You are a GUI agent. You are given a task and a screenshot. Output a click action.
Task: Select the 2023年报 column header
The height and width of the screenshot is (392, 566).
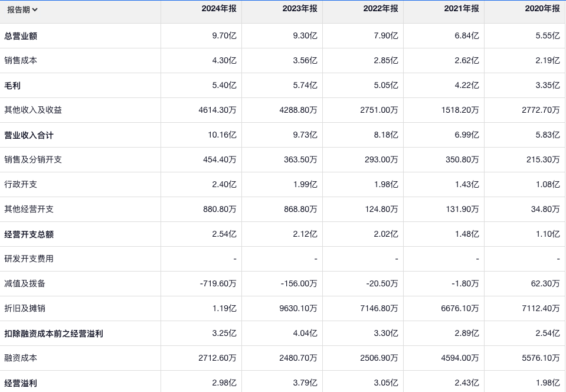click(x=300, y=9)
